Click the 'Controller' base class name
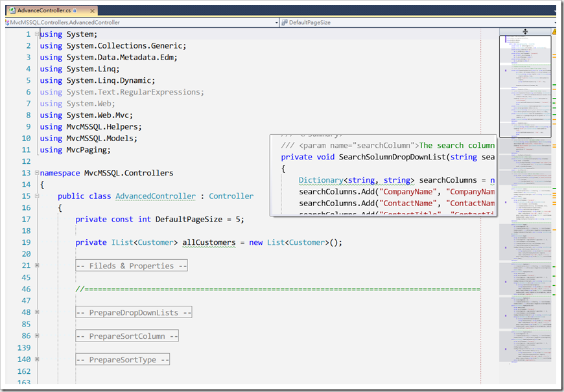The height and width of the screenshot is (392, 564). [x=231, y=196]
